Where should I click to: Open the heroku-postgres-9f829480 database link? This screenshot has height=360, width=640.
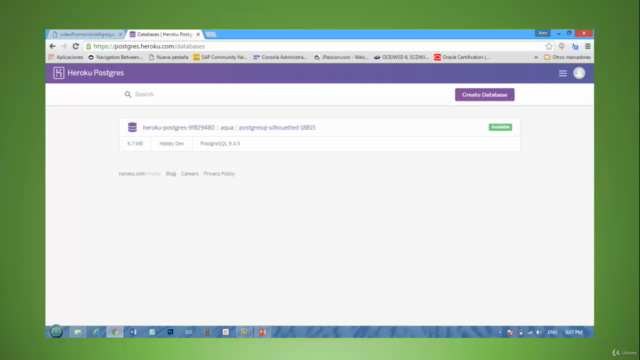point(229,127)
